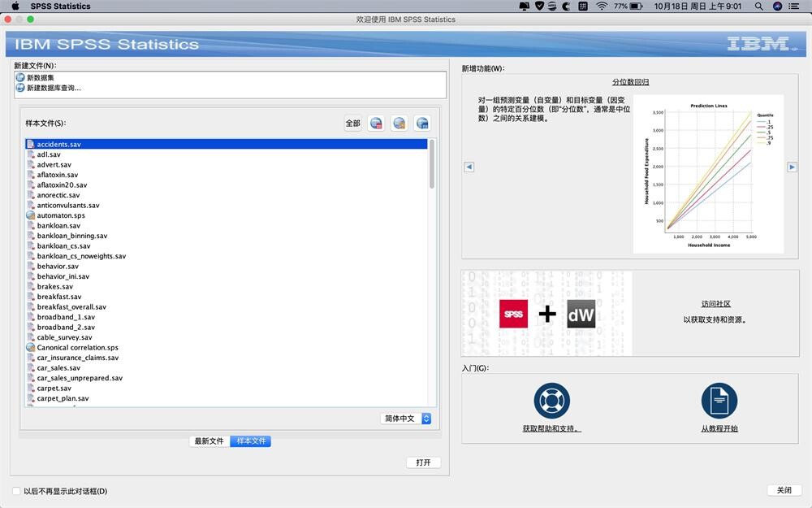This screenshot has width=812, height=508.
Task: Click the accidents.sav file icon
Action: click(31, 144)
